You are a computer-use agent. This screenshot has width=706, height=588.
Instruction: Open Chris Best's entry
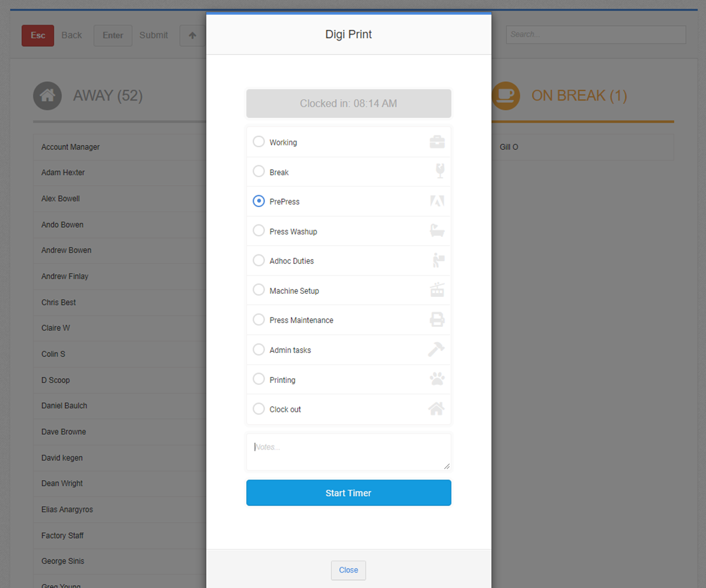coord(120,302)
